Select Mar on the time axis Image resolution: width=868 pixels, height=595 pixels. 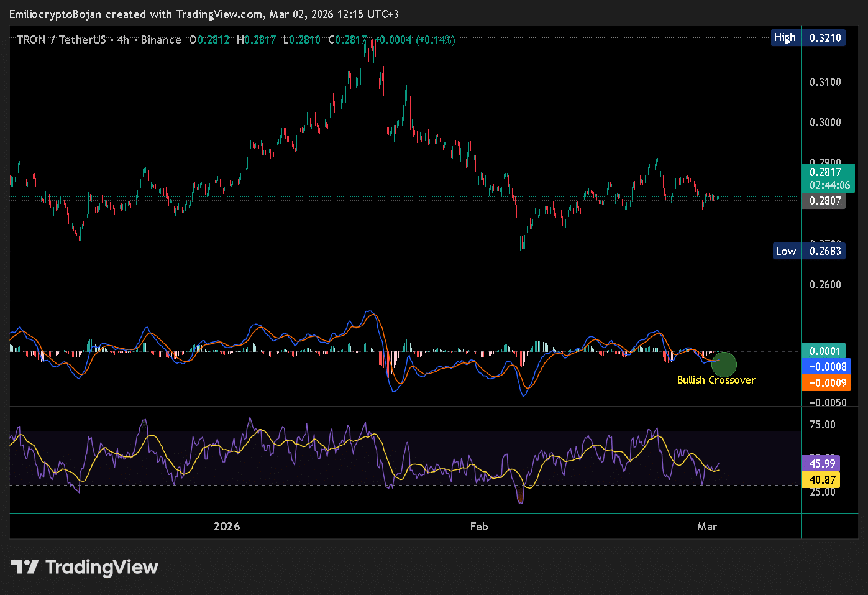coord(708,526)
